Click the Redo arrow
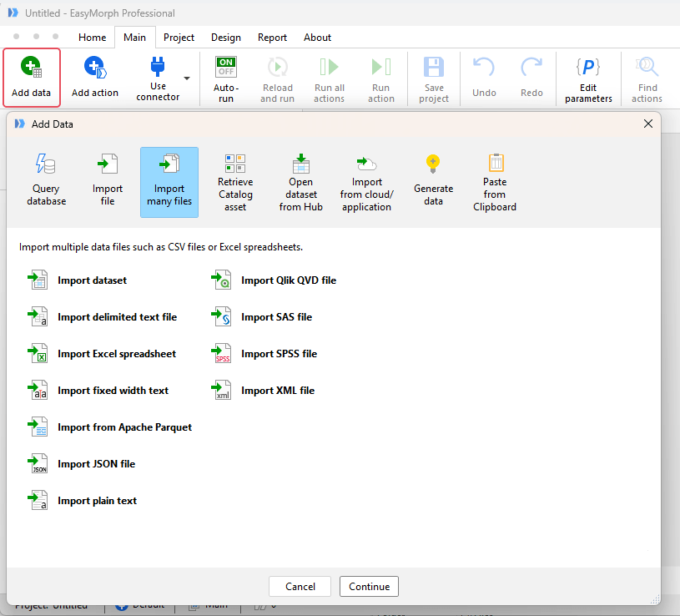Screen dimensions: 680x616 tap(531, 68)
